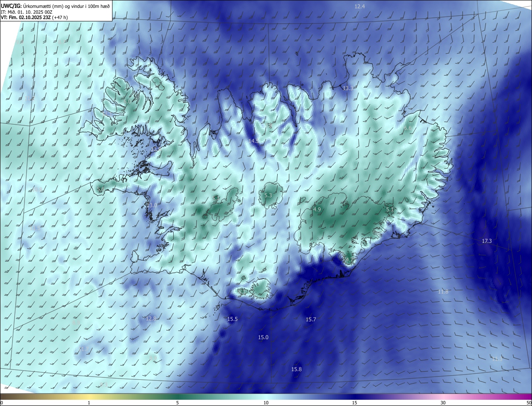Click the 11.8 value label

point(443,291)
